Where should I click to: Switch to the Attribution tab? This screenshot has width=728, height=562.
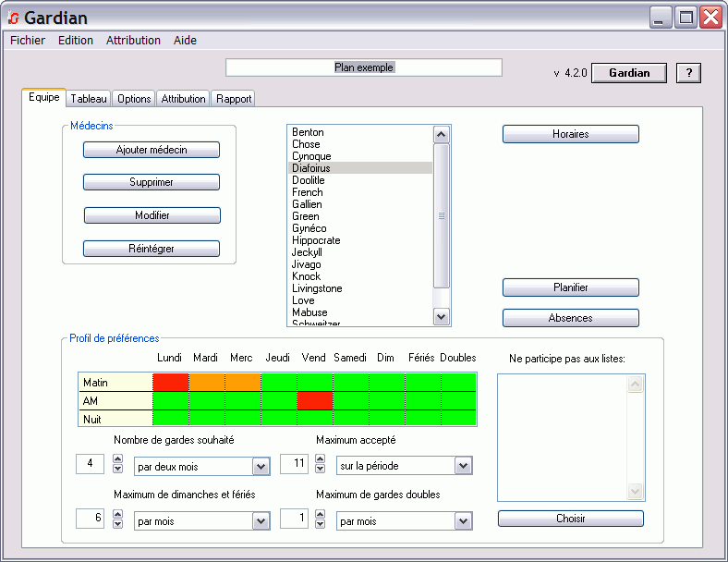pyautogui.click(x=184, y=99)
